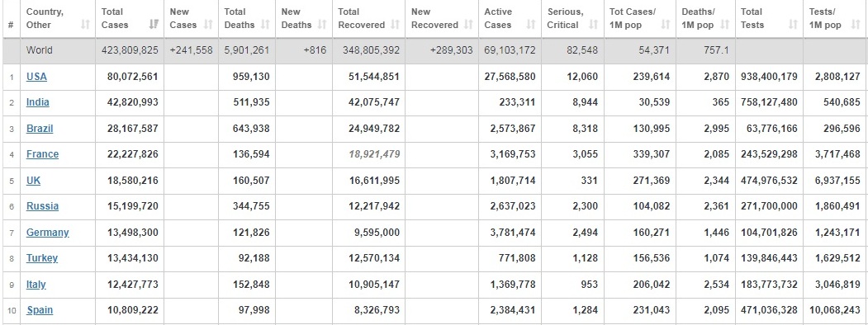Select UK total tests 474,976,532
This screenshot has height=325, width=868.
click(x=770, y=180)
